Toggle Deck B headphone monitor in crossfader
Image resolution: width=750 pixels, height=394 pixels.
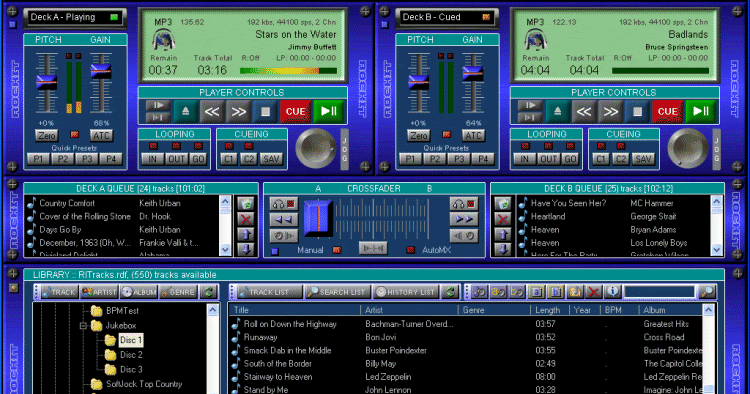464,204
